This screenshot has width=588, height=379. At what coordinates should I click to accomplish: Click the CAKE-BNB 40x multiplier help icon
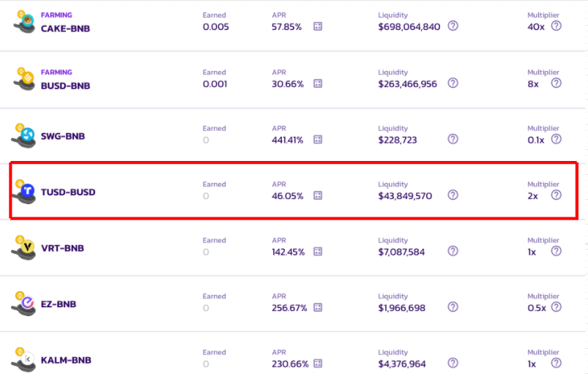pos(556,26)
